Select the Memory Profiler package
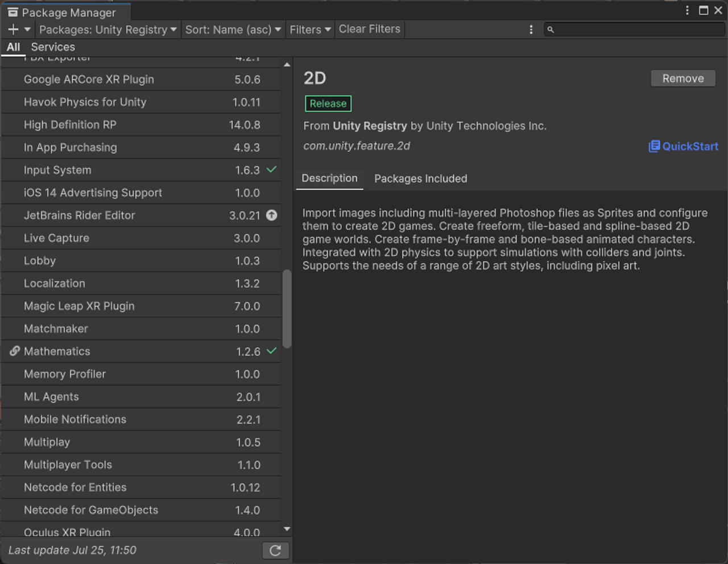Screen dimensions: 728x564 tap(141, 374)
